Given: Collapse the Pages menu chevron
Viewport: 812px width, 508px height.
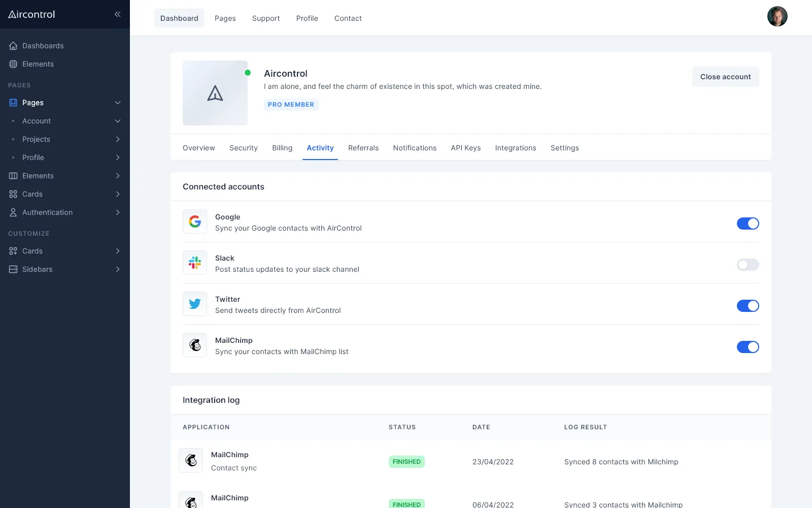Looking at the screenshot, I should coord(118,103).
